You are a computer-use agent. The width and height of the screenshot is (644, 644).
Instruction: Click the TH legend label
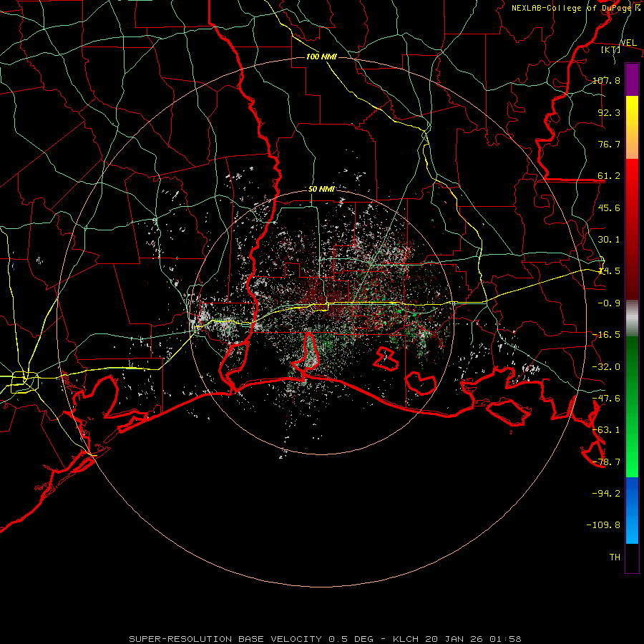615,557
